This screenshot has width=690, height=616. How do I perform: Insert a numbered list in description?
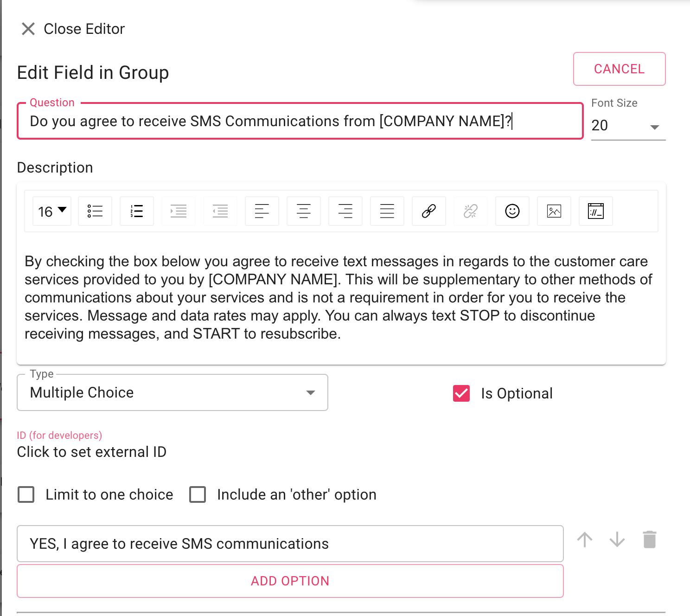137,211
